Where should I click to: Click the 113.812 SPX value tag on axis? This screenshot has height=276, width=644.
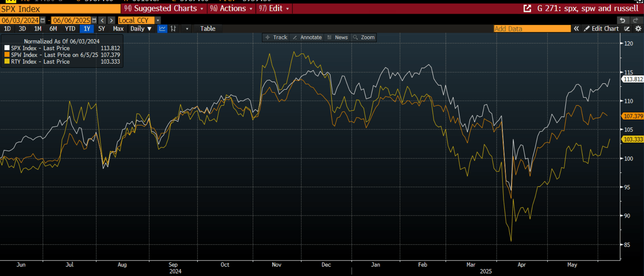633,79
